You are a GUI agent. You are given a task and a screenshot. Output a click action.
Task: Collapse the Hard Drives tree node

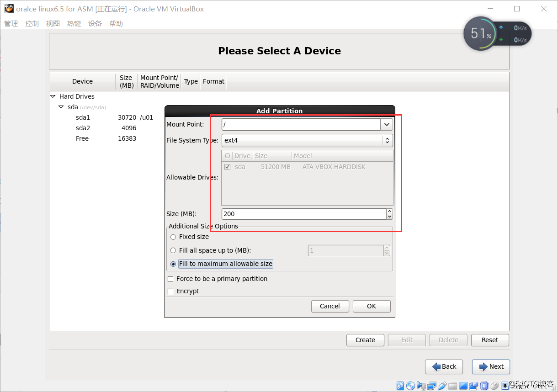53,97
